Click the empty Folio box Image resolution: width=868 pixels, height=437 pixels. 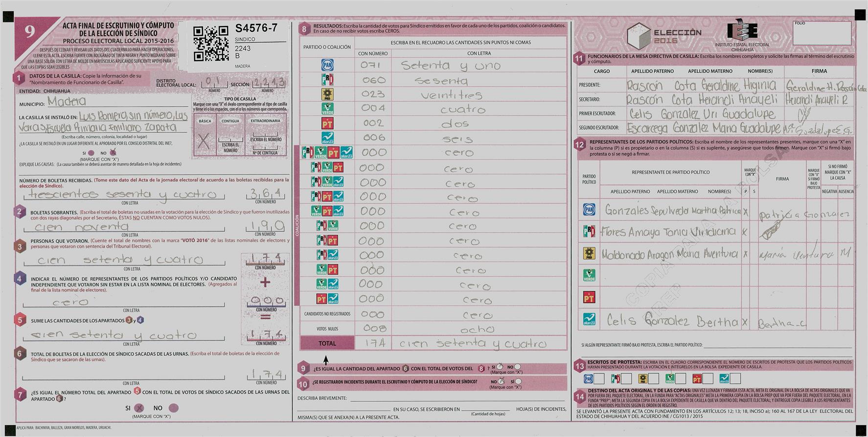[x=822, y=35]
